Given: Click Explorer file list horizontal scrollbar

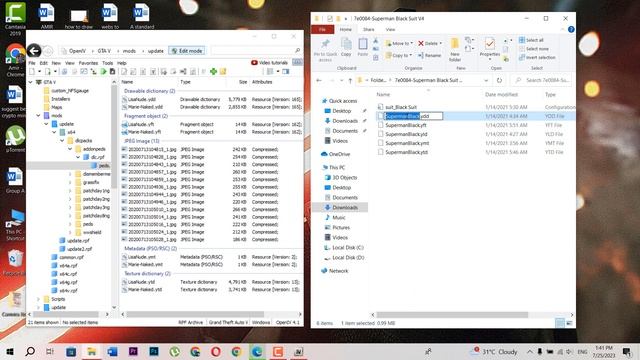Looking at the screenshot, I should (x=452, y=315).
